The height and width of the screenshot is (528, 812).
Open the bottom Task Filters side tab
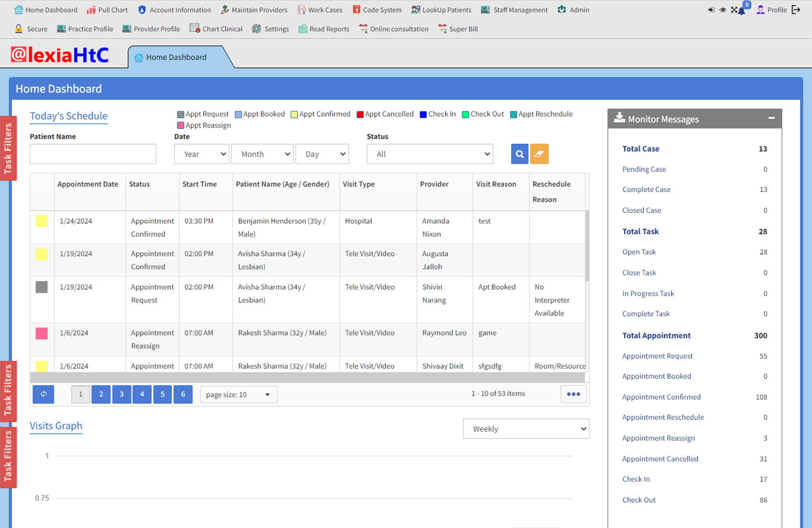[8, 457]
